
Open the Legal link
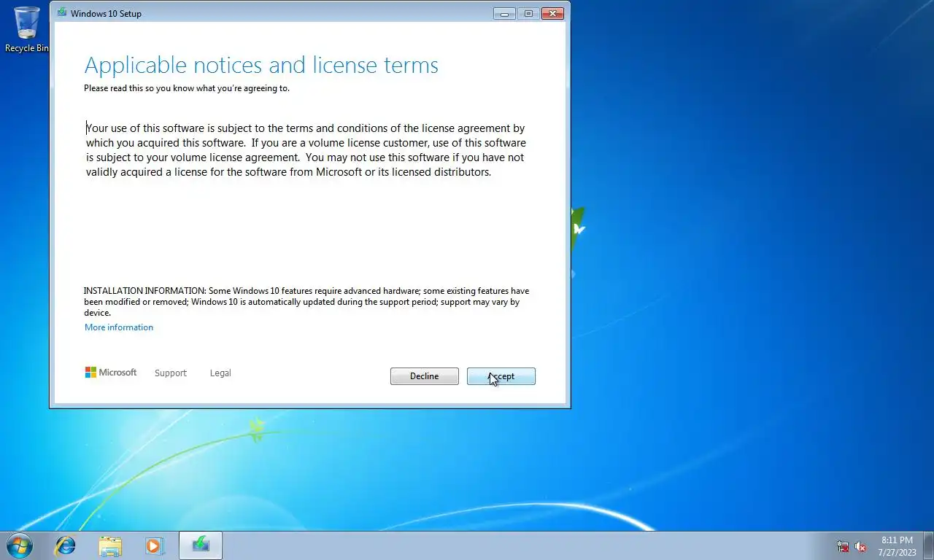tap(220, 373)
